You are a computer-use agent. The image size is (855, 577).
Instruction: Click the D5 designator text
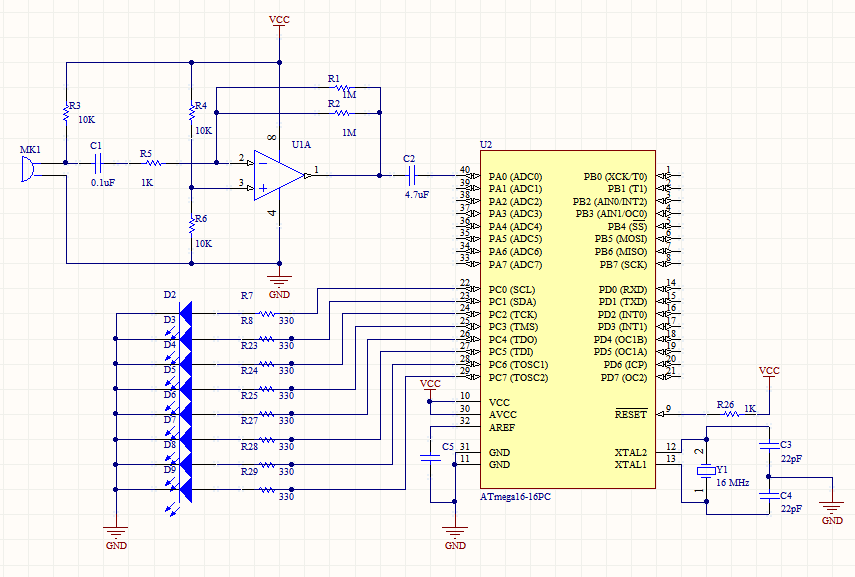pos(170,370)
